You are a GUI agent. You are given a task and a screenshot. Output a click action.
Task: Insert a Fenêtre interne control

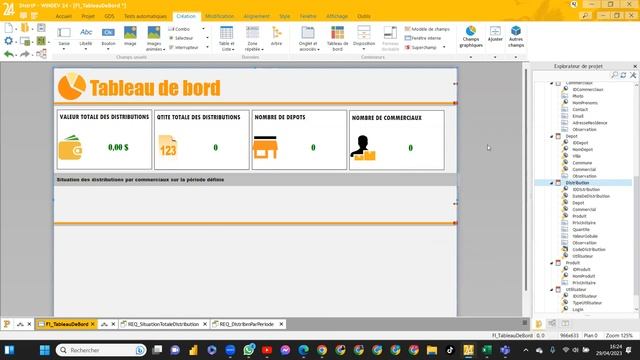[x=423, y=38]
